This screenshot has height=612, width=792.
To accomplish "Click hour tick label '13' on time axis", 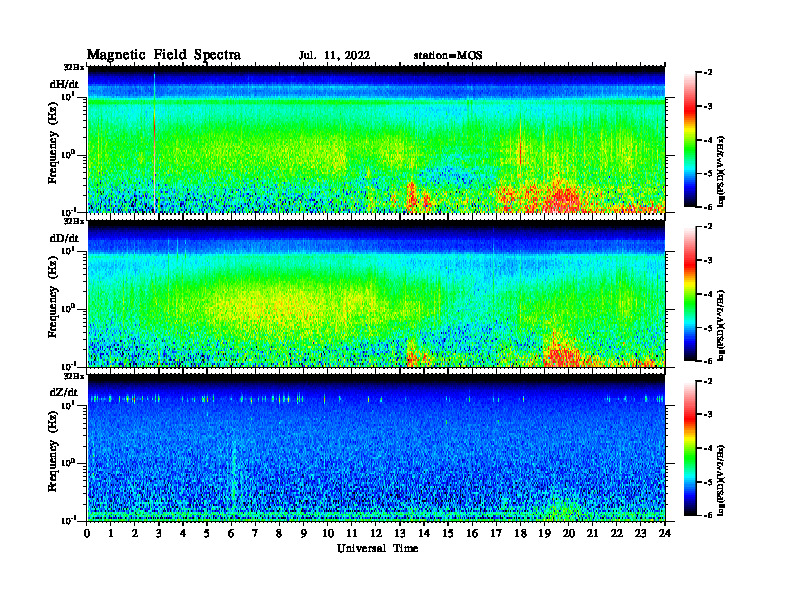I will point(400,533).
